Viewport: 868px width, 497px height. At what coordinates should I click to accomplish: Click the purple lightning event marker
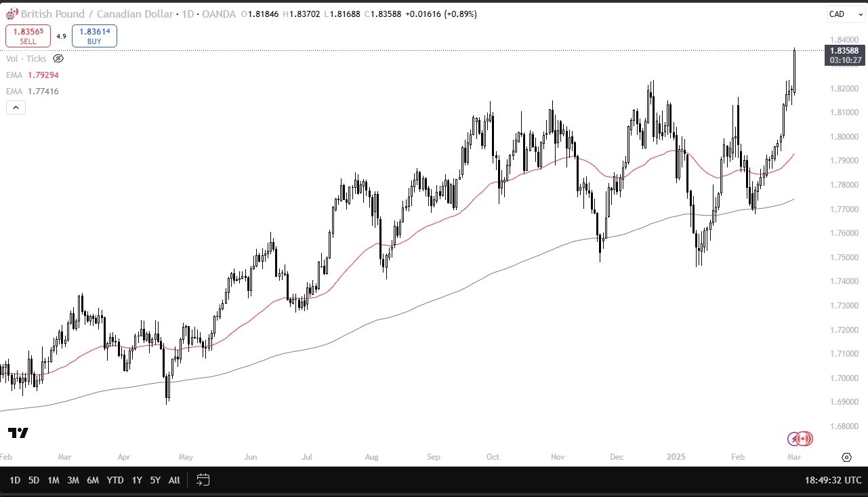pyautogui.click(x=794, y=439)
